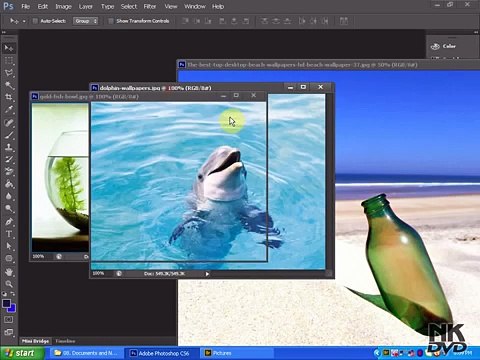Select the Blur tool
This screenshot has width=480, height=360.
coord(9,196)
